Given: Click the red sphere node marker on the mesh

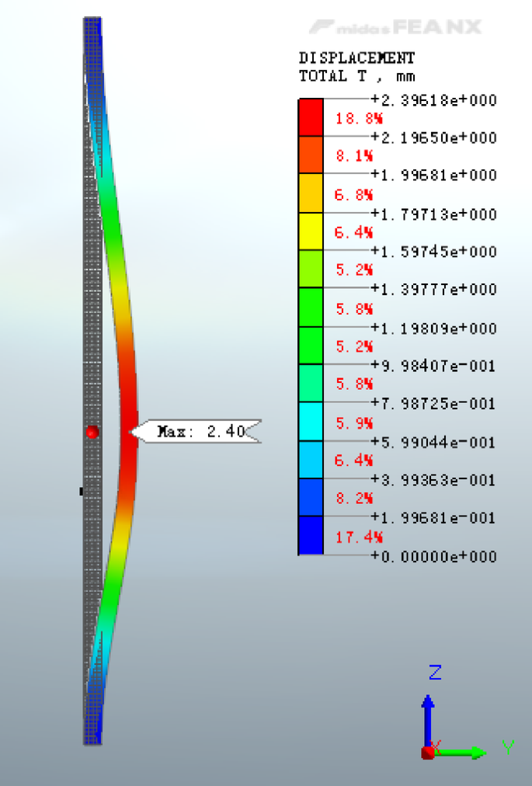Looking at the screenshot, I should [93, 432].
